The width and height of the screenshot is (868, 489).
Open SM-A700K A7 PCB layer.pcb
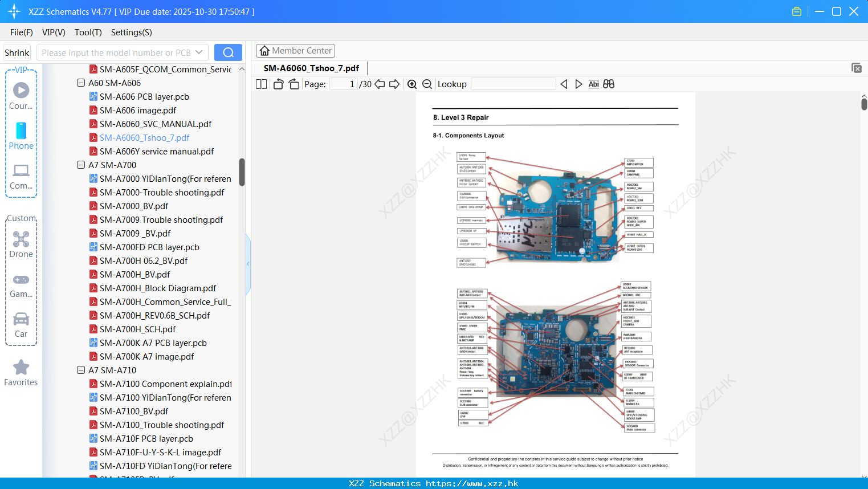153,343
